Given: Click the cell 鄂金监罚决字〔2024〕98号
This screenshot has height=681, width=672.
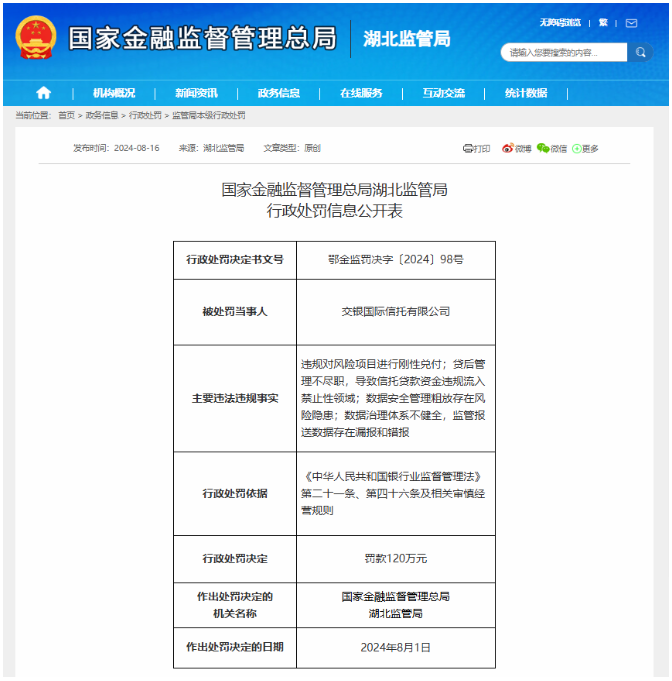Looking at the screenshot, I should coord(396,260).
